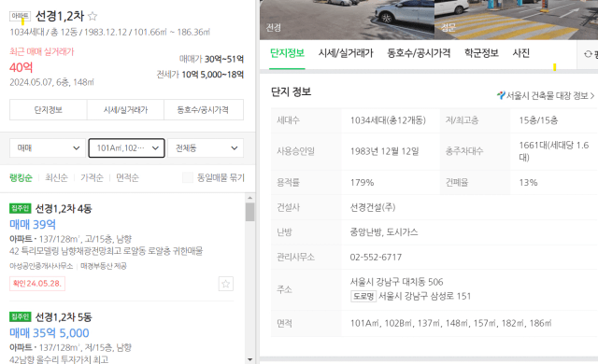
Task: Click the 확인24.05.28. confirmation badge
Action: 37,284
